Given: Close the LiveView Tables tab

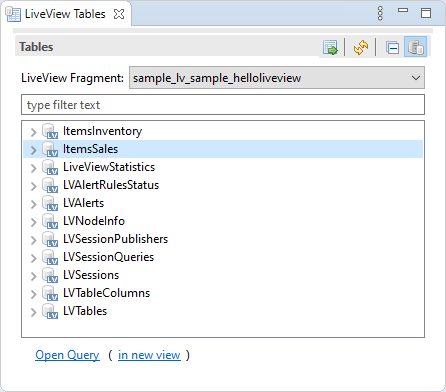Looking at the screenshot, I should (x=119, y=14).
